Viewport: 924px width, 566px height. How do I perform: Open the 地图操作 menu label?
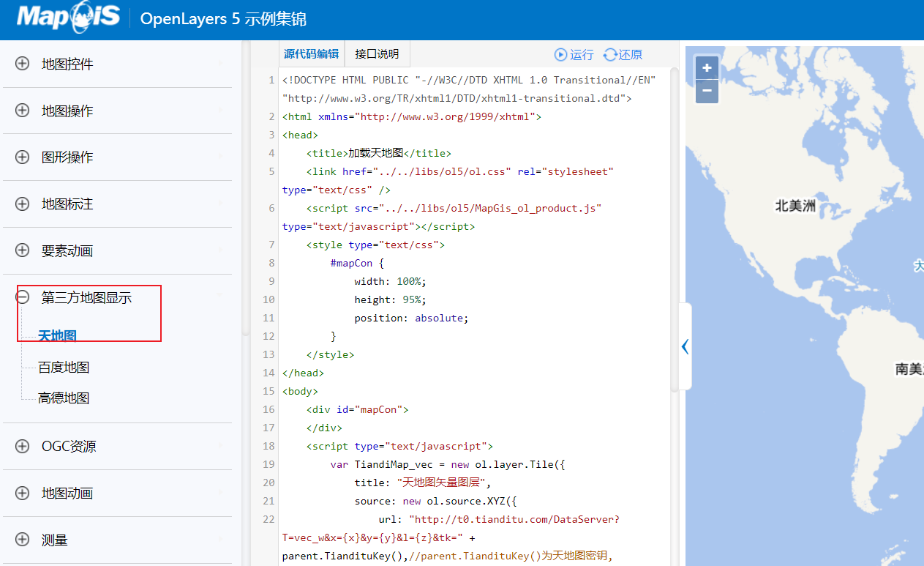[67, 111]
